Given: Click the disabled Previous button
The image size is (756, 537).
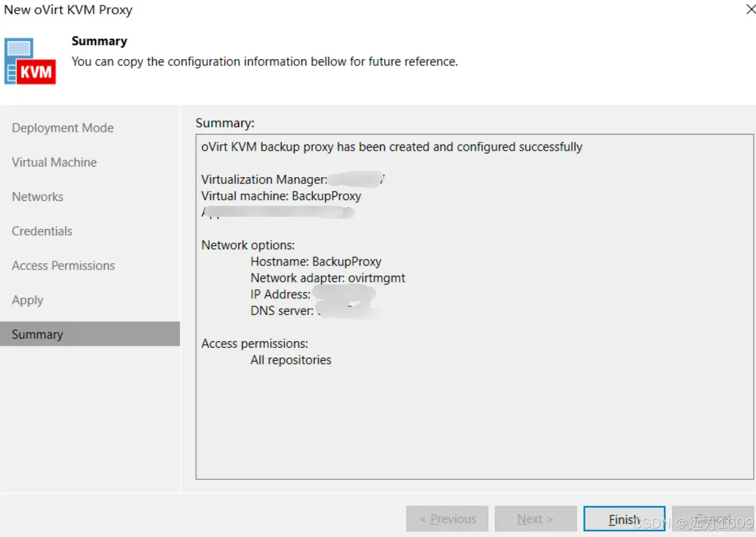Looking at the screenshot, I should click(x=447, y=519).
